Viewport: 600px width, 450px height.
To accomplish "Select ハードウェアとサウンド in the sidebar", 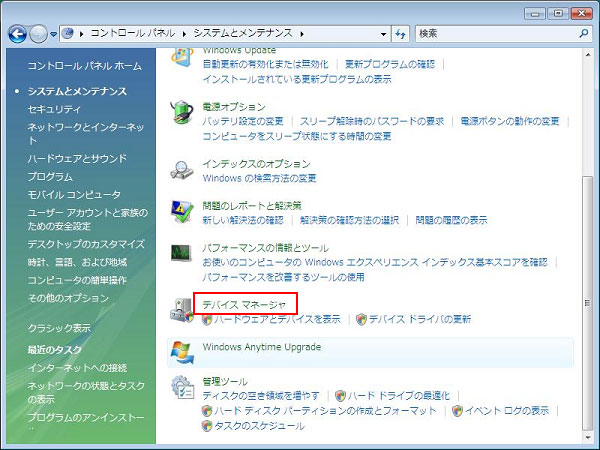I will point(77,158).
